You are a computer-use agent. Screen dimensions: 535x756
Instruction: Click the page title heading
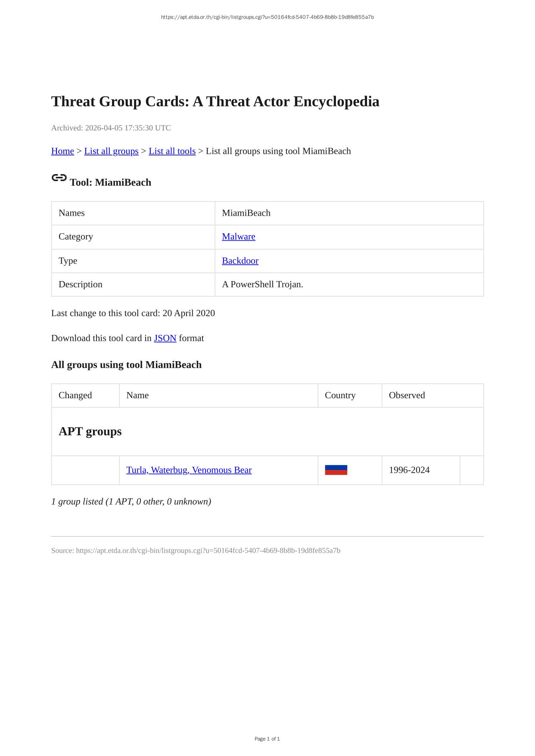(x=215, y=102)
